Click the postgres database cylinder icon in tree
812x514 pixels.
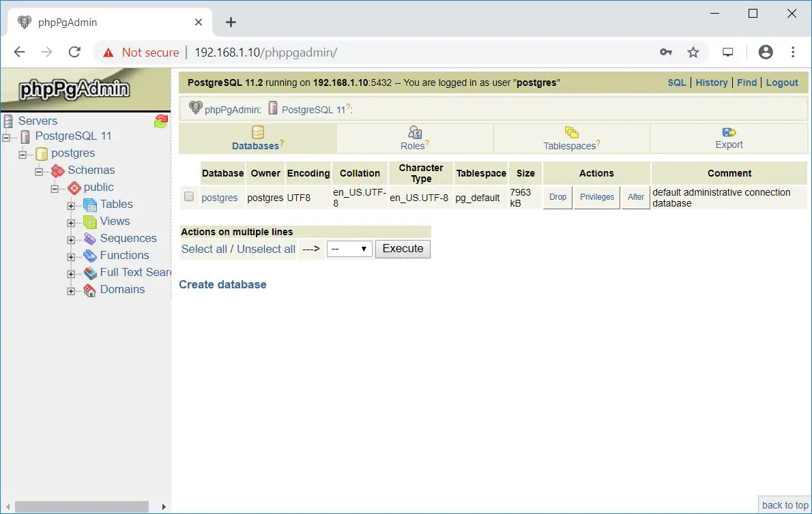coord(42,153)
